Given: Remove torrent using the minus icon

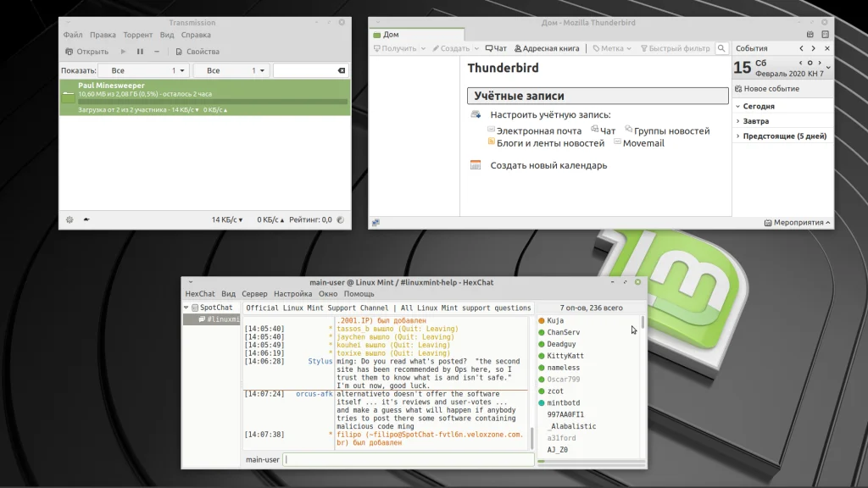Looking at the screenshot, I should coord(157,52).
